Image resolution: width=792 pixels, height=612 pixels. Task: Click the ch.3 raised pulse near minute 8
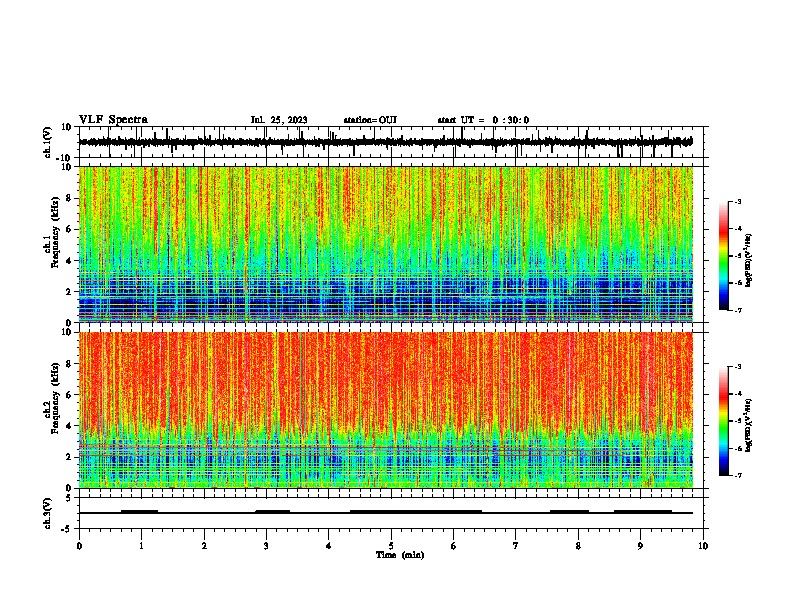click(569, 511)
